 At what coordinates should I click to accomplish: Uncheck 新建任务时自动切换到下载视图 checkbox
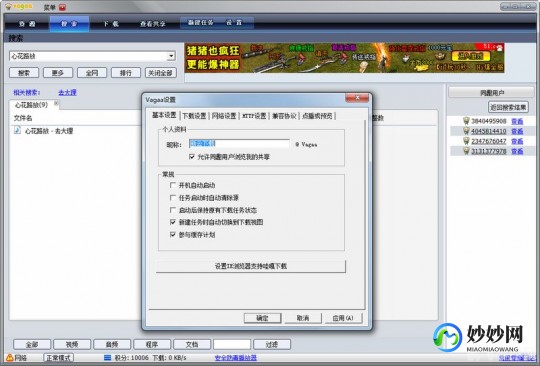point(173,222)
